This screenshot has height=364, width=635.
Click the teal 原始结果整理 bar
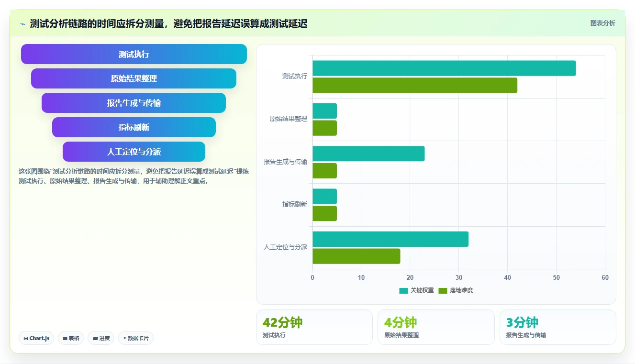325,111
